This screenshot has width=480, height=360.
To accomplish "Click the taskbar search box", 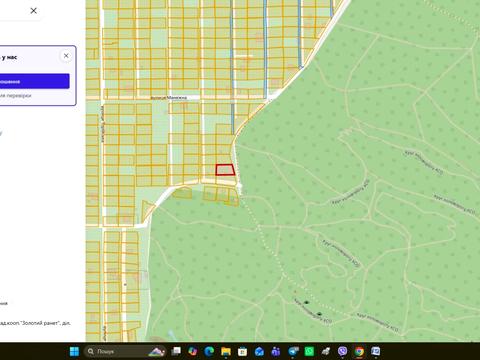I will [x=126, y=351].
